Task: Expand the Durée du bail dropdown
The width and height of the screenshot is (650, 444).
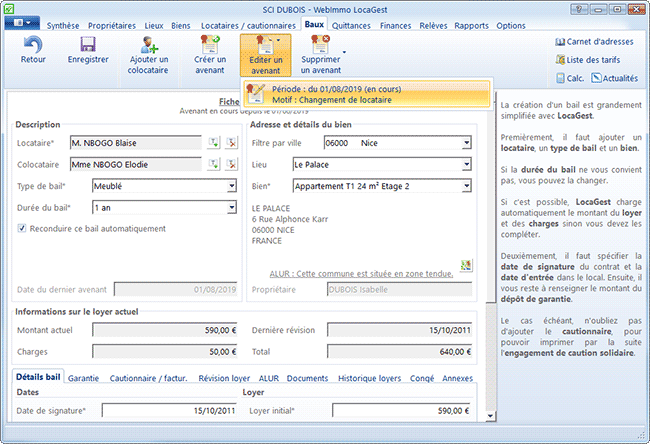Action: coord(231,208)
